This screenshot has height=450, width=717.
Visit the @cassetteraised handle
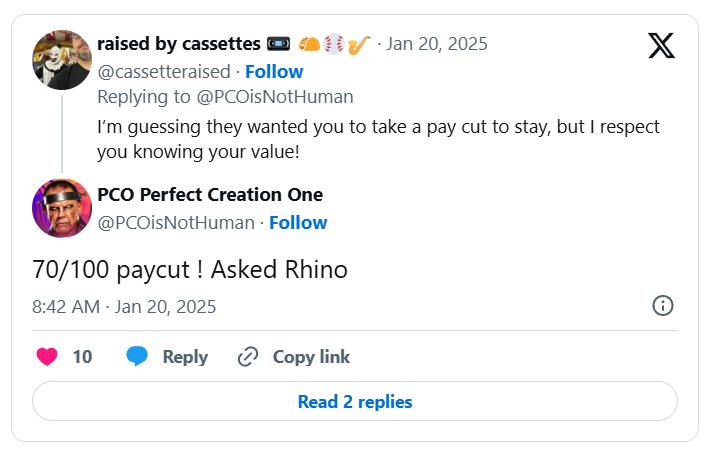[162, 72]
